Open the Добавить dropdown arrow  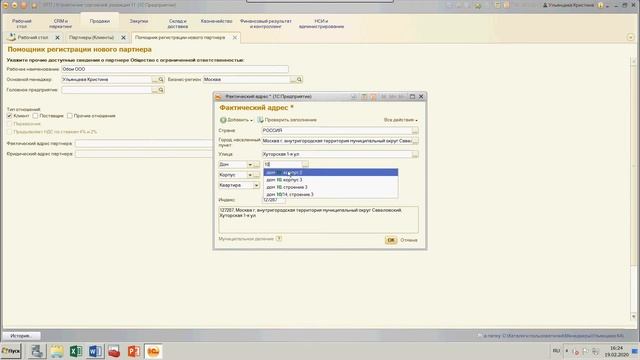pyautogui.click(x=251, y=120)
